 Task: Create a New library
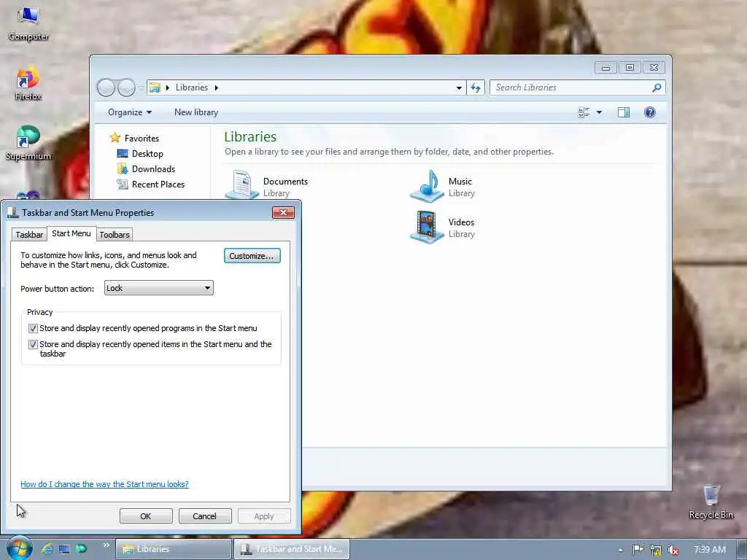point(196,112)
